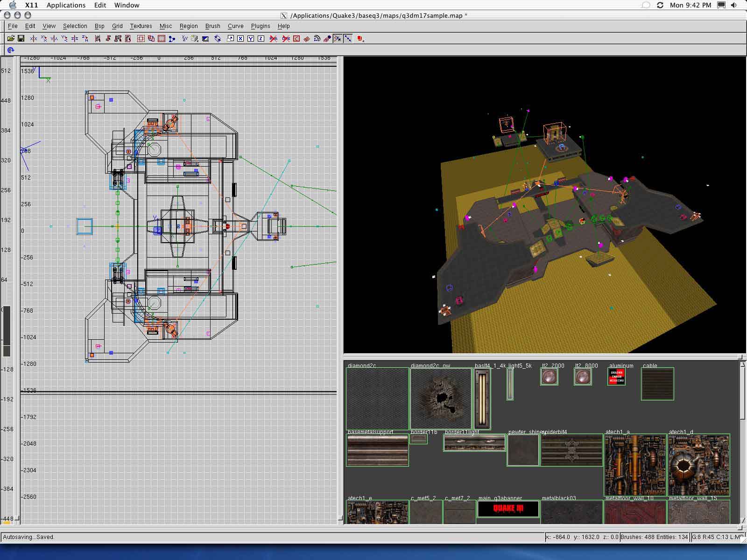Click the Save floppy disk icon
Viewport: 747px width, 560px height.
(x=21, y=39)
